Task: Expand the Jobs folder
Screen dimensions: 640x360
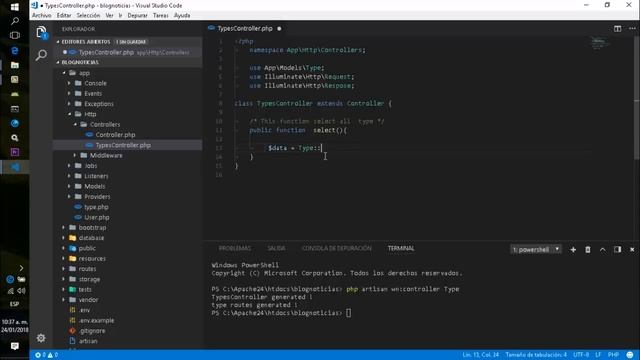Action: [x=91, y=166]
